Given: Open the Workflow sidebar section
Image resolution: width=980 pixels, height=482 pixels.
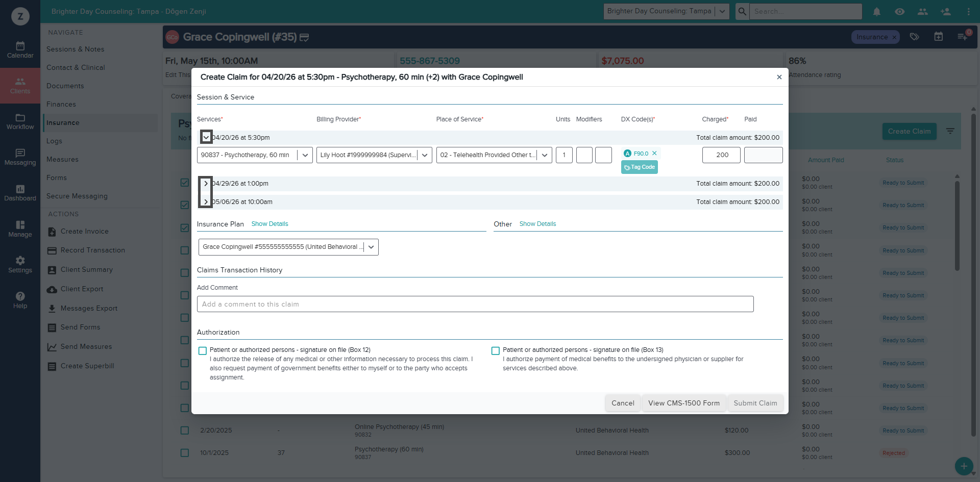Looking at the screenshot, I should pos(20,121).
